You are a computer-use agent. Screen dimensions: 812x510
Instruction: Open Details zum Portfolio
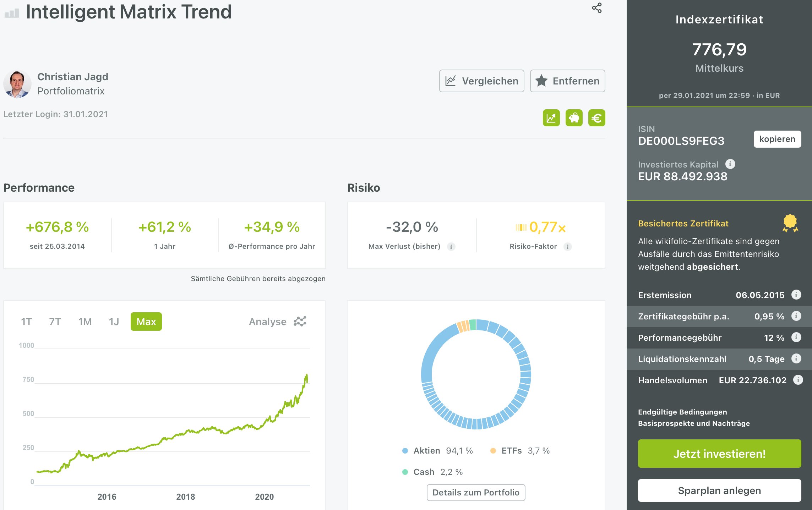(476, 492)
